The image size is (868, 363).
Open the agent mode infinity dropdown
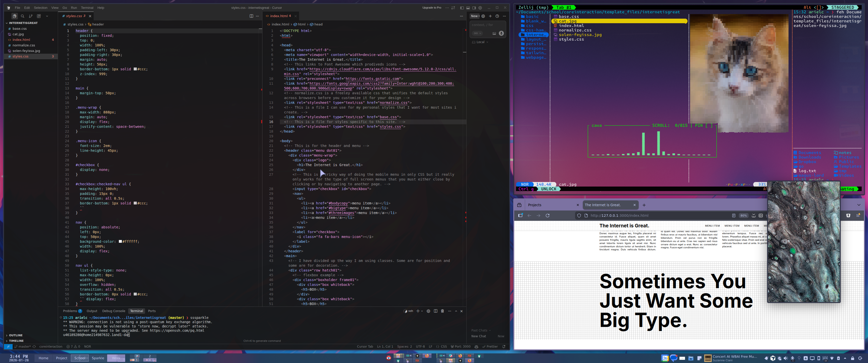[477, 33]
